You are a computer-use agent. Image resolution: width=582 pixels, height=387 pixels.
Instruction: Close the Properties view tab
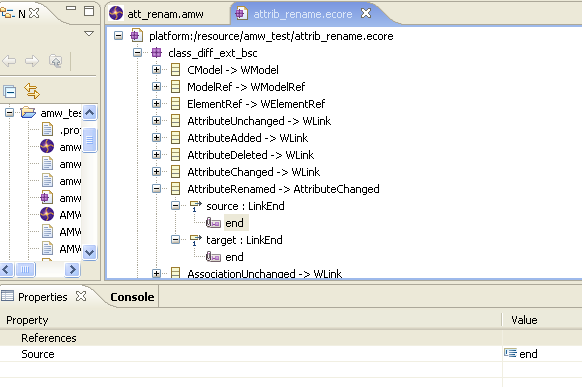pos(81,296)
